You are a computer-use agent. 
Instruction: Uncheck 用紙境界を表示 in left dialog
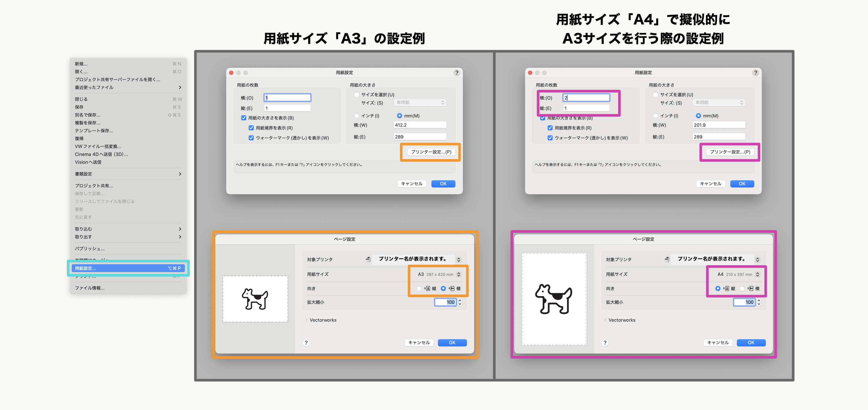click(251, 128)
